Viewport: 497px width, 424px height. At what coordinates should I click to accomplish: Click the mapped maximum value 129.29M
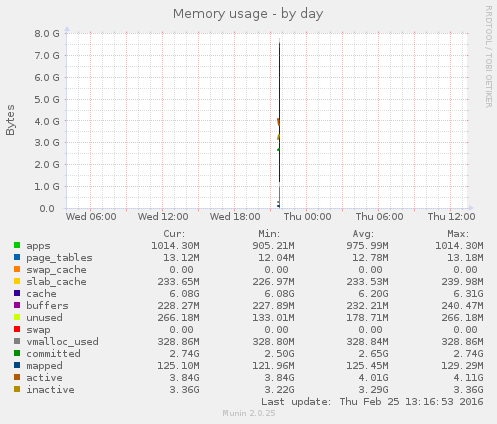462,366
